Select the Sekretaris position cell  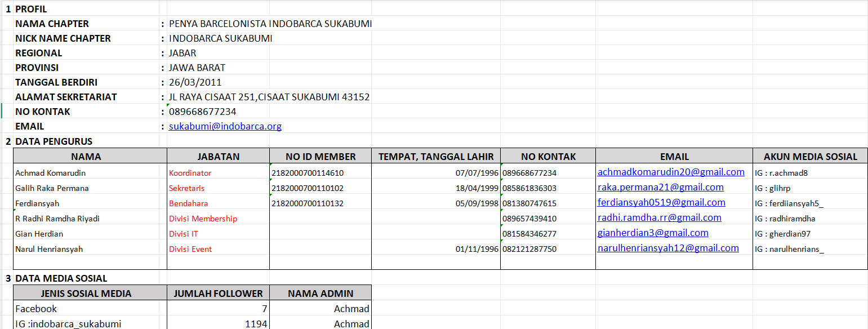pyautogui.click(x=219, y=188)
